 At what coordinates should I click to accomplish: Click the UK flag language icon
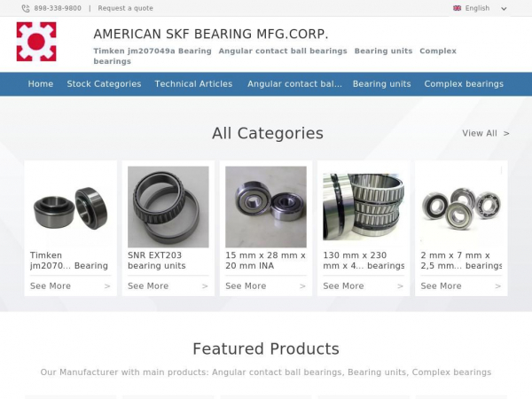coord(457,8)
